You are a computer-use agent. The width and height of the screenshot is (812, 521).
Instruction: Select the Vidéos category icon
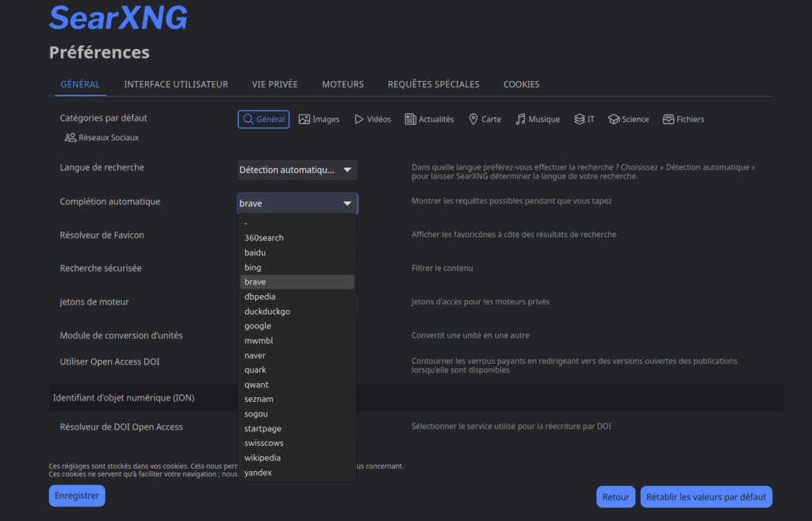point(359,119)
